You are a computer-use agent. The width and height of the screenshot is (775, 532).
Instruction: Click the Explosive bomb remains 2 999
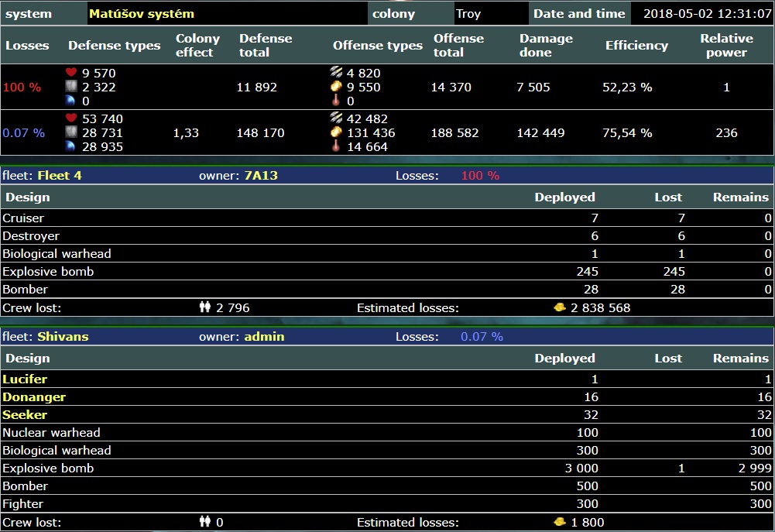(755, 469)
